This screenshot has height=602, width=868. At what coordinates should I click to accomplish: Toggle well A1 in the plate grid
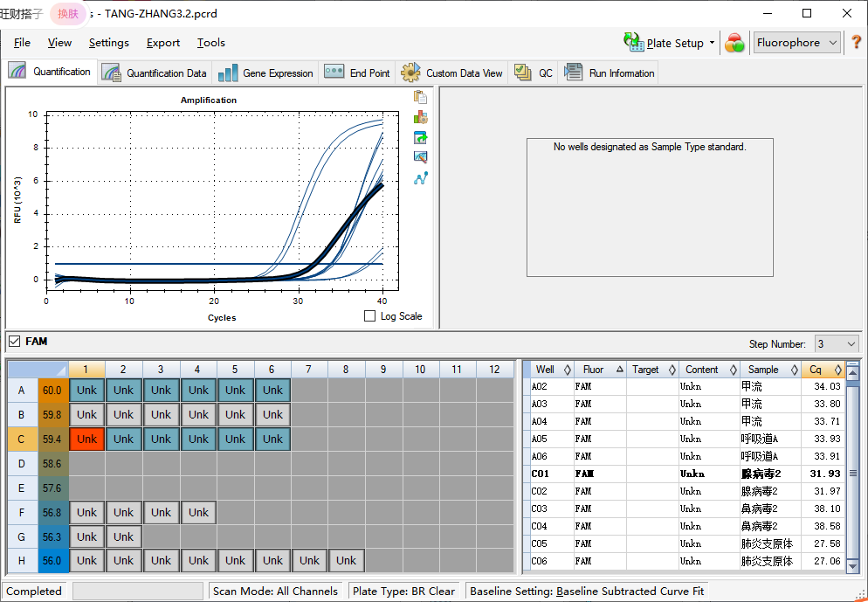[87, 390]
